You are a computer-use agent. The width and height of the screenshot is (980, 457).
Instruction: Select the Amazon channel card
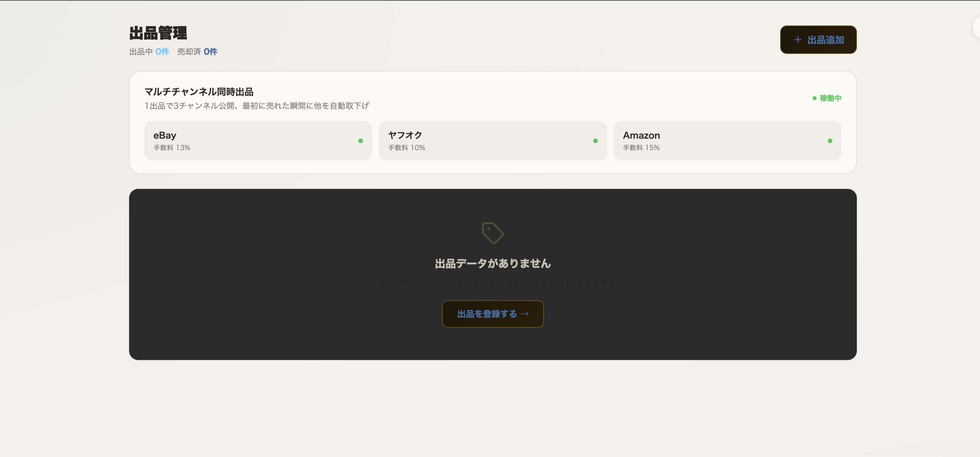tap(728, 141)
